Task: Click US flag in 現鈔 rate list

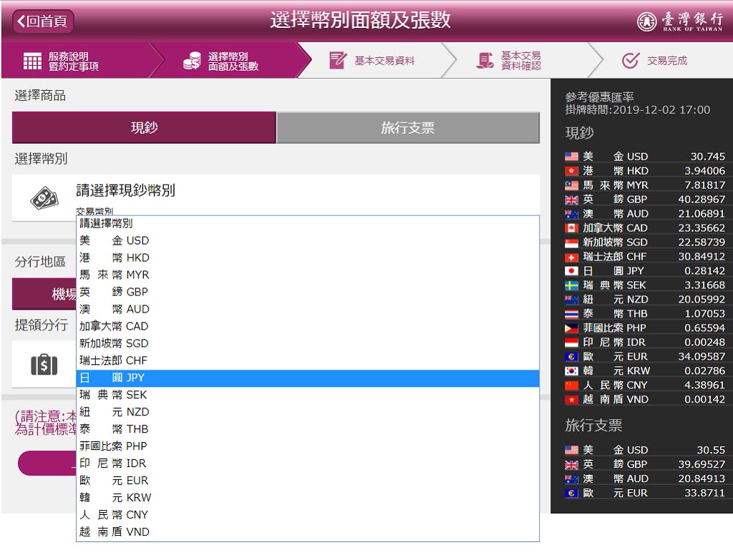Action: (571, 157)
